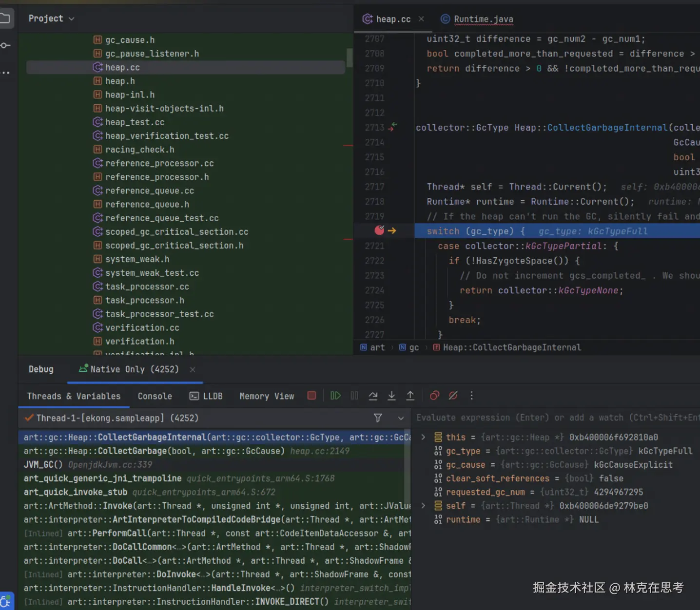
Task: Select the clear_soft_references variable row
Action: (556, 478)
